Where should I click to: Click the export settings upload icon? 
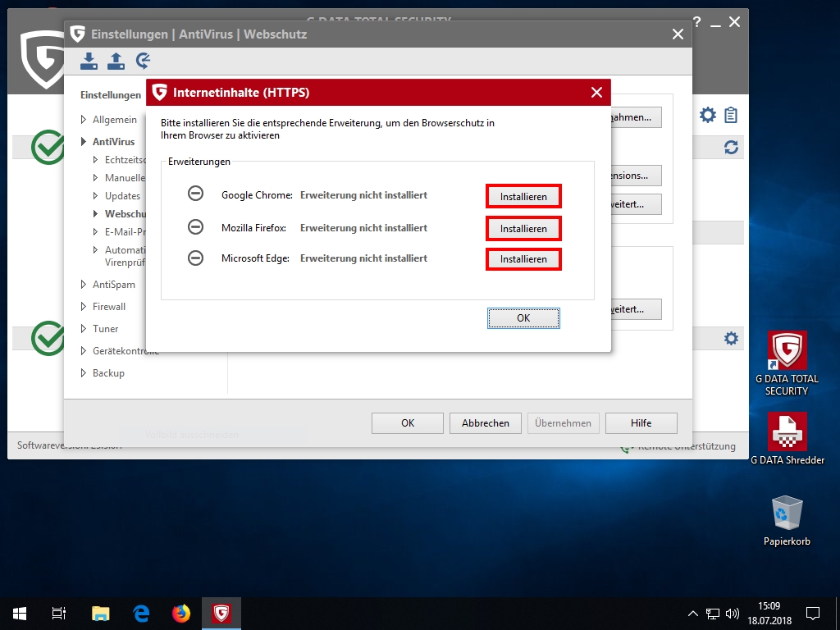coord(116,61)
